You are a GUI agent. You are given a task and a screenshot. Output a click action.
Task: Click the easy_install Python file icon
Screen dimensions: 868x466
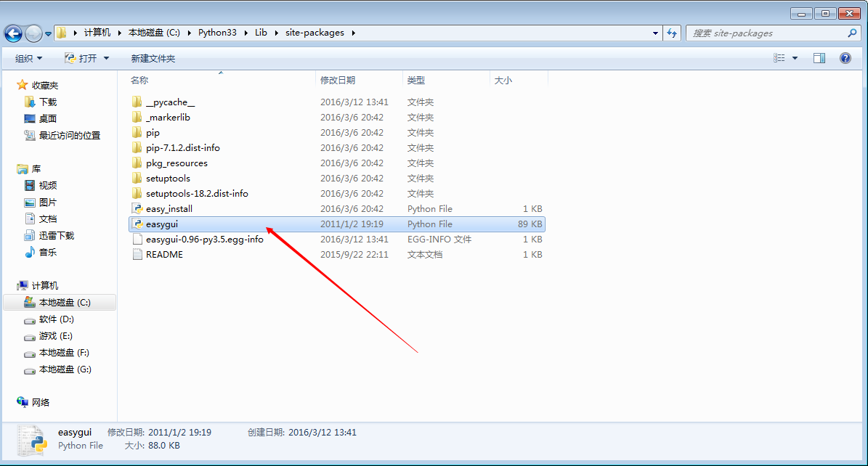[137, 209]
